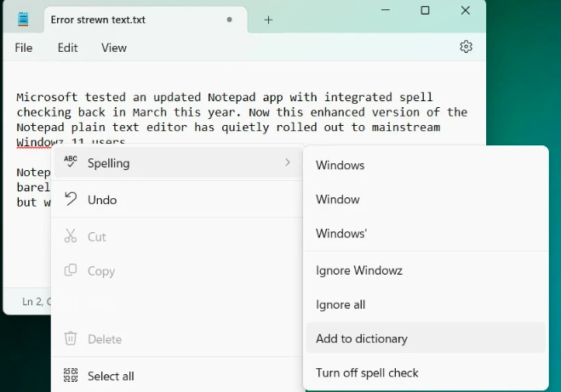Choose Delete in the context menu
561x392 pixels.
point(178,338)
